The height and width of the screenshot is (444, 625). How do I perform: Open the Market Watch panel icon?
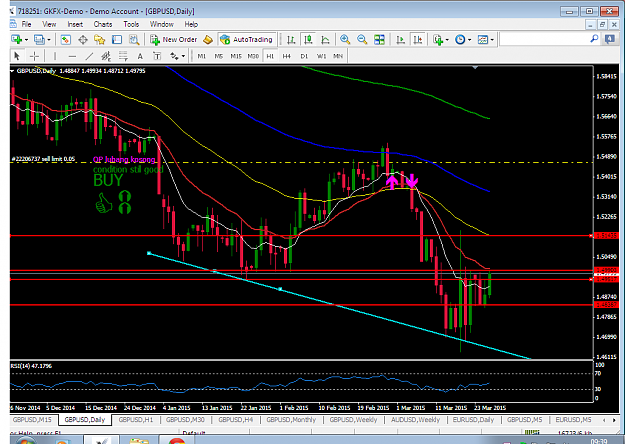coord(65,39)
